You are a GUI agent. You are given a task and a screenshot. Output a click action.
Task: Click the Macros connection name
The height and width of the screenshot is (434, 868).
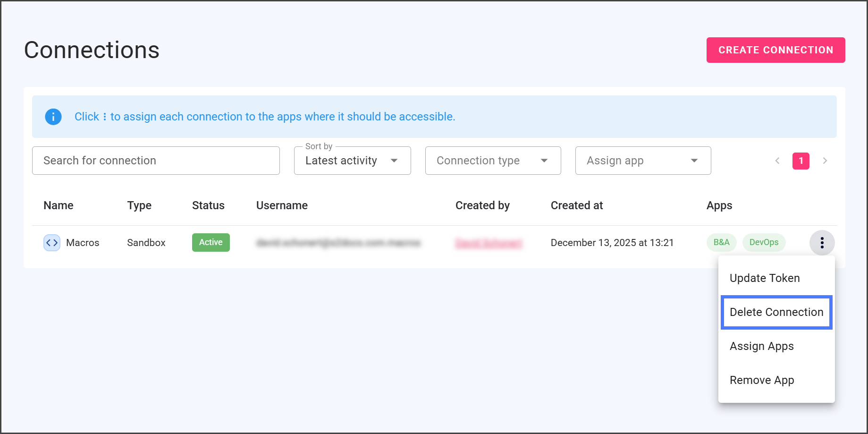click(83, 243)
